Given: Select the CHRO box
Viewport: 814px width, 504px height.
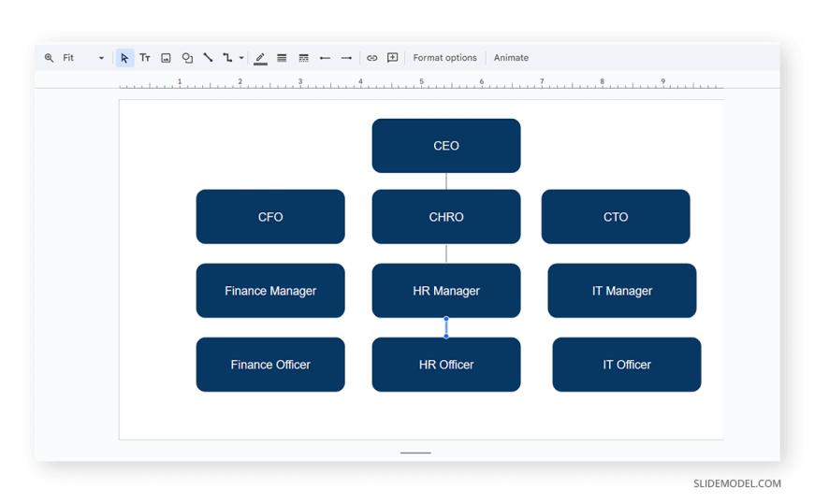Looking at the screenshot, I should click(446, 216).
